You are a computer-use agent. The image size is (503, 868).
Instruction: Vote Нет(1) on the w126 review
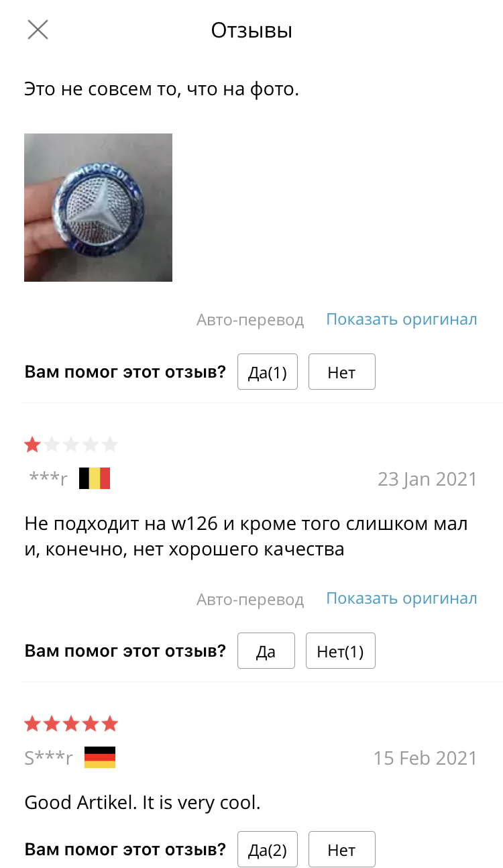click(x=340, y=651)
